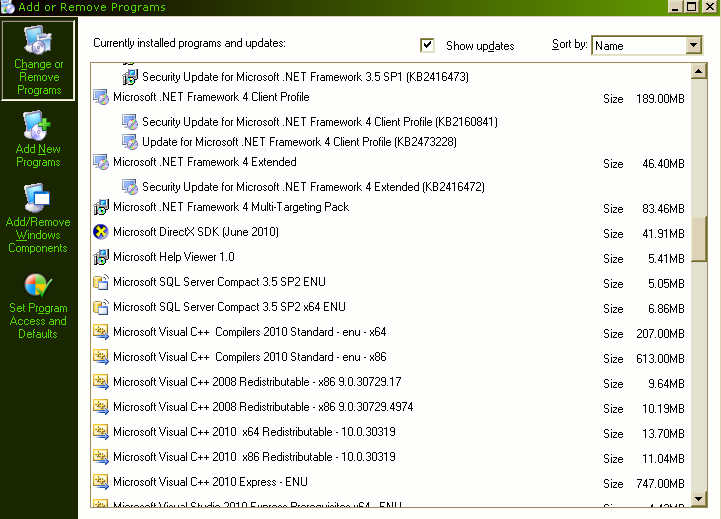Select Visual C++ 2010 x86 Redistributable 10.0.30319
This screenshot has height=519, width=721.
pos(254,456)
